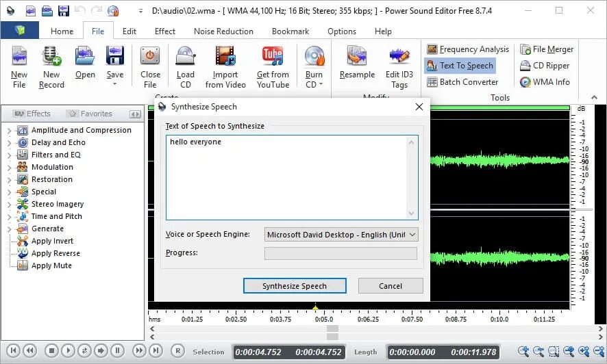This screenshot has width=607, height=364.
Task: Click the Open folder icon in the ribbon
Action: coord(85,56)
